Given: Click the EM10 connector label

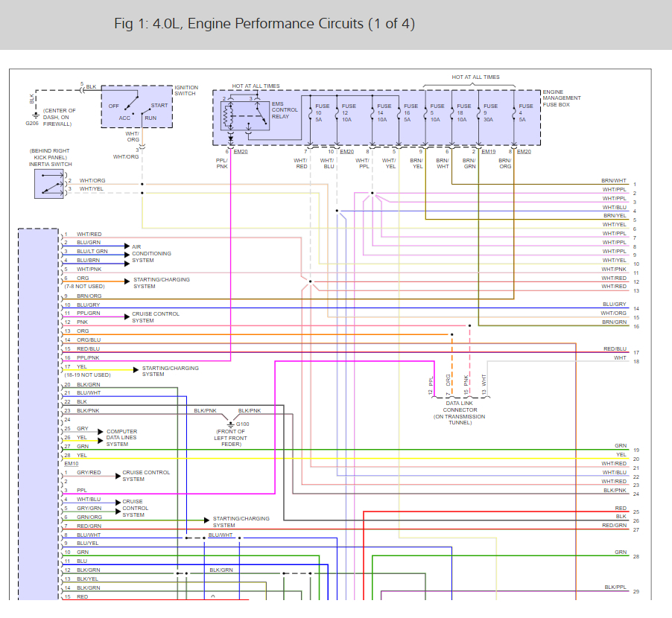Looking at the screenshot, I should point(71,463).
